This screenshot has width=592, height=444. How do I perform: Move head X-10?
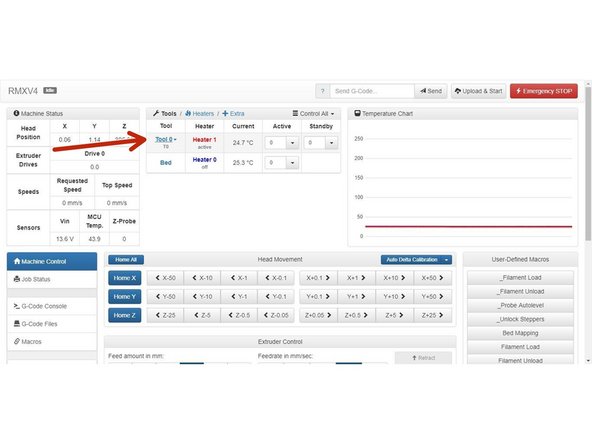tap(202, 278)
